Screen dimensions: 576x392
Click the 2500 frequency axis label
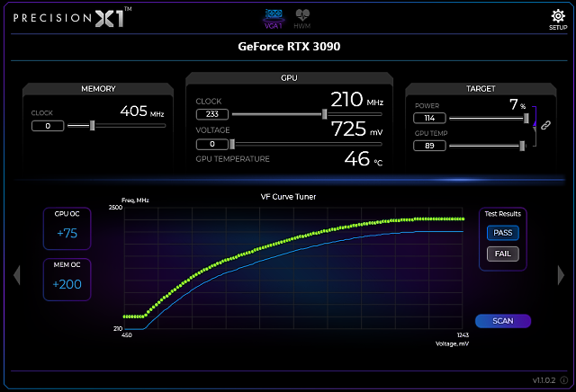(115, 208)
